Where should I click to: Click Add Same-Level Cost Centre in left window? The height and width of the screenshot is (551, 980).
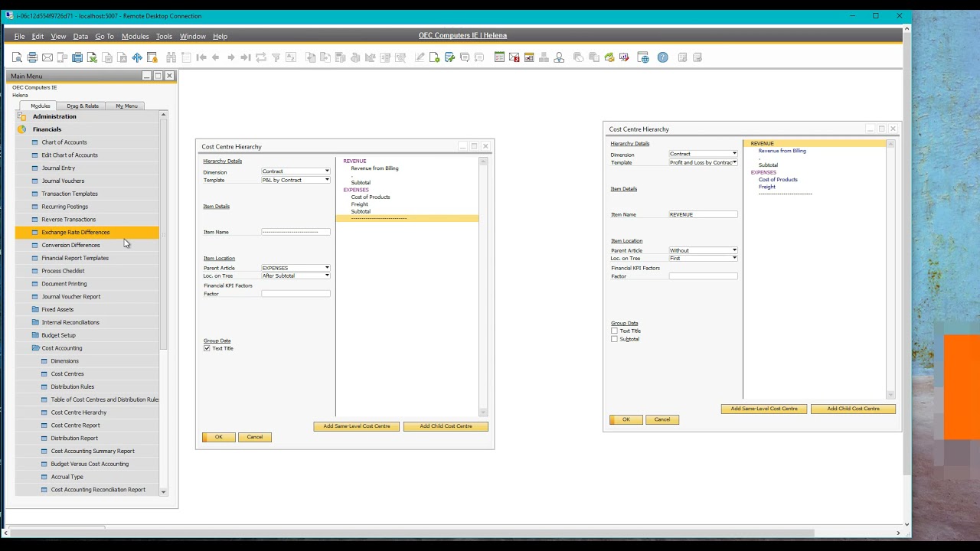pyautogui.click(x=356, y=426)
